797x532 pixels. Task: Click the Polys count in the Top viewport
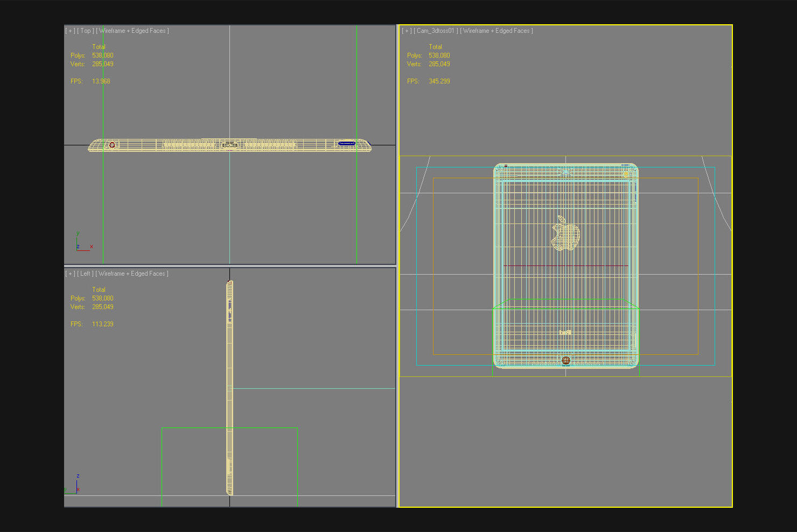click(103, 55)
